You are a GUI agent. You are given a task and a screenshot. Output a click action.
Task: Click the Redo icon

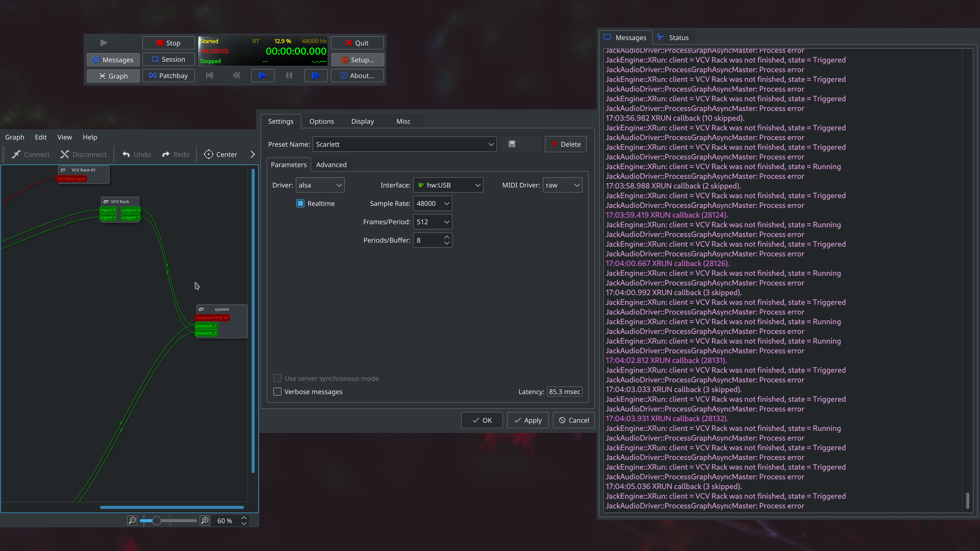point(175,154)
